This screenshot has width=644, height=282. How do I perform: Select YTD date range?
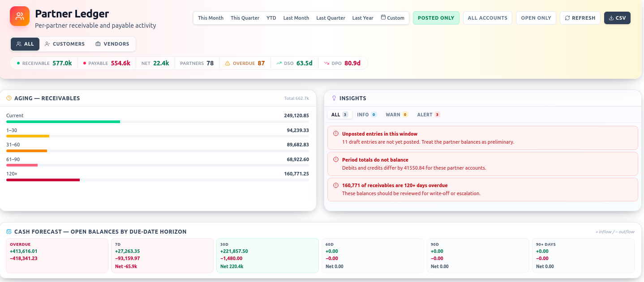pyautogui.click(x=271, y=18)
